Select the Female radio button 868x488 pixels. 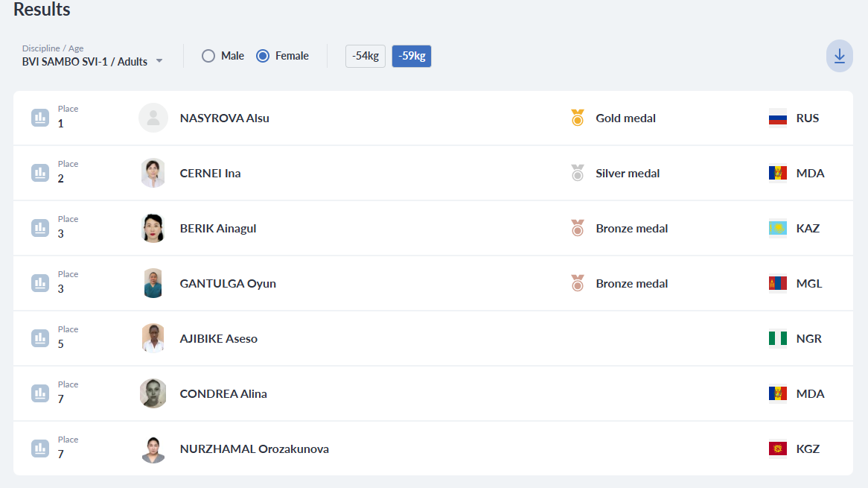click(x=263, y=56)
